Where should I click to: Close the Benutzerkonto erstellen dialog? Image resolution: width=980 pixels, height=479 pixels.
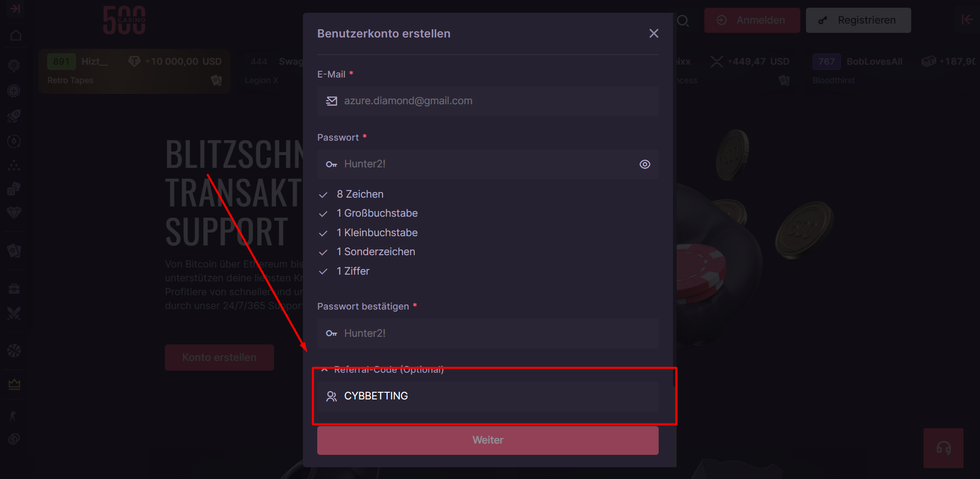[x=654, y=33]
